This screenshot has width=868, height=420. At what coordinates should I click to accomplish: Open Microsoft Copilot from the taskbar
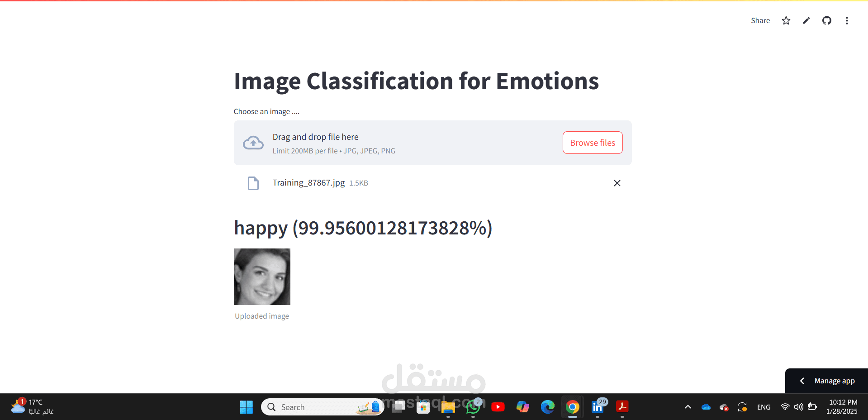click(523, 407)
